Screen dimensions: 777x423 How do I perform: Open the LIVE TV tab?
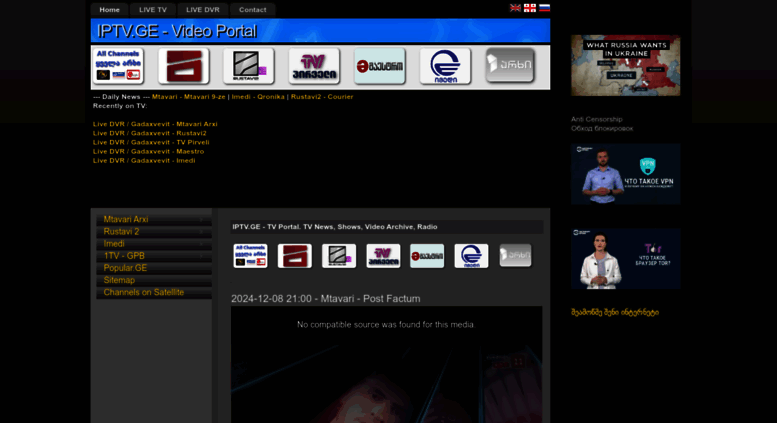[x=153, y=10]
